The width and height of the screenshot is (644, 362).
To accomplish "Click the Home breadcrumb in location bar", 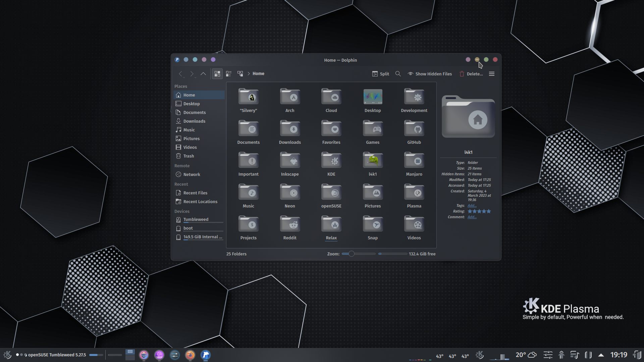I will 258,74.
